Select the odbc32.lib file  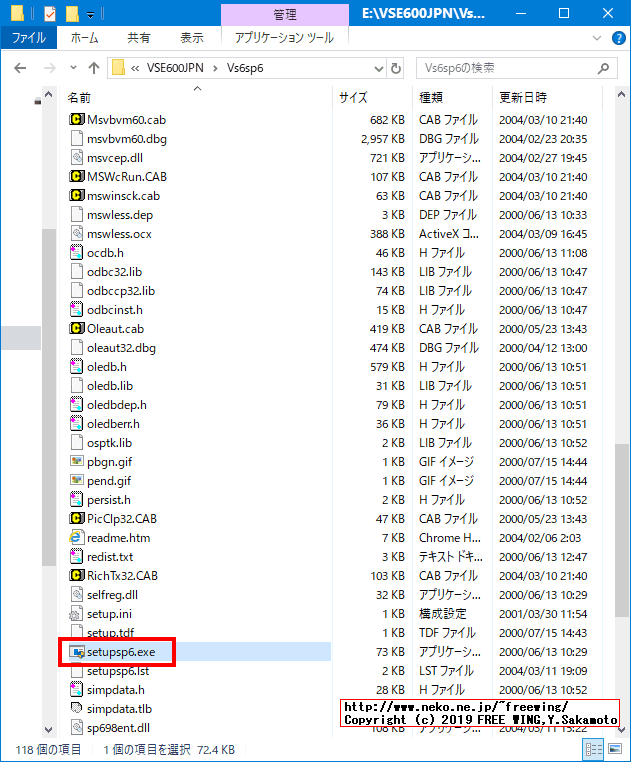tap(114, 272)
